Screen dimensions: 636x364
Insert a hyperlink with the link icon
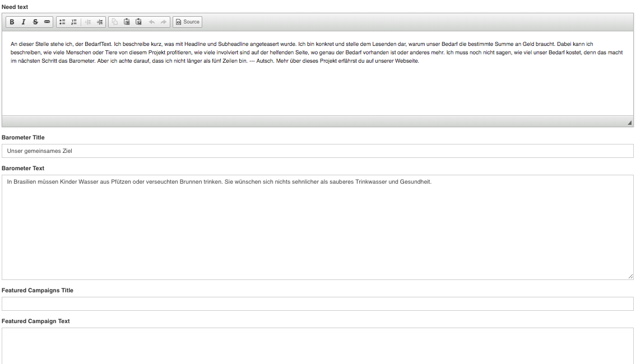tap(47, 22)
